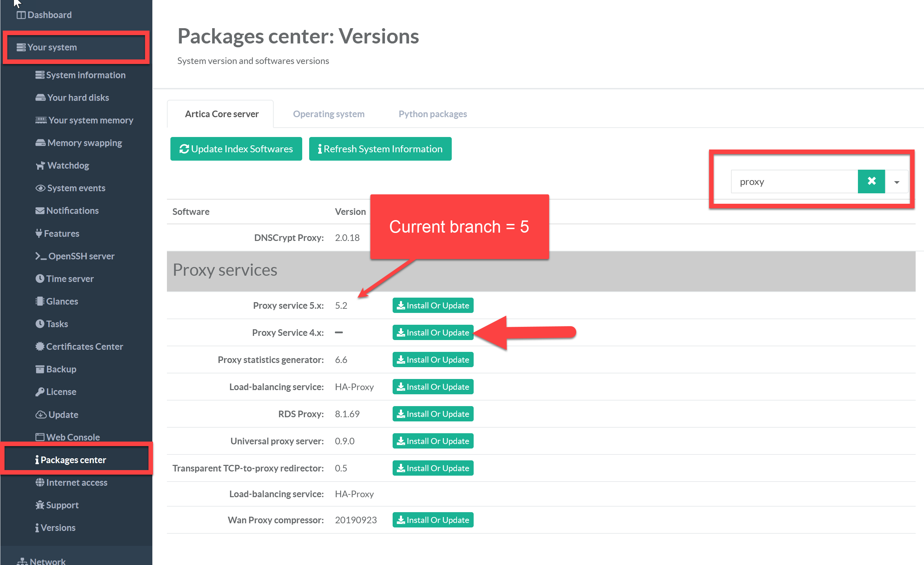The width and height of the screenshot is (924, 565).
Task: Expand the Network sidebar section
Action: [47, 561]
